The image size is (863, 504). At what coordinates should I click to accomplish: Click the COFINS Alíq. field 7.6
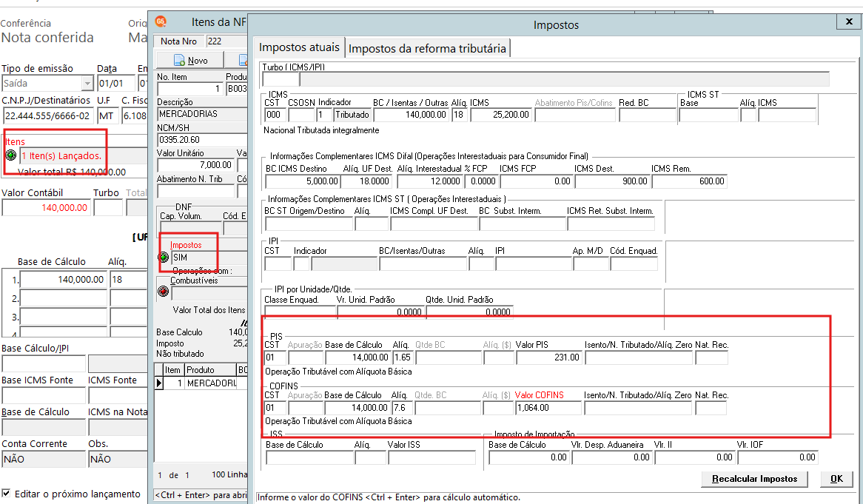pyautogui.click(x=403, y=408)
